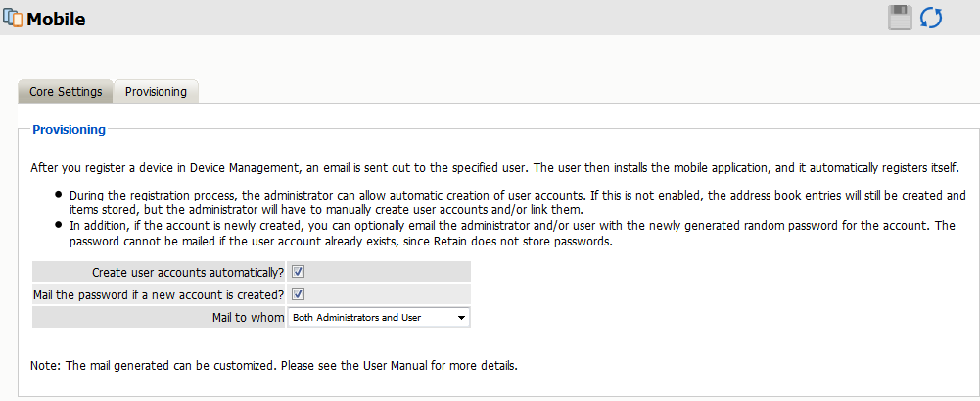
Task: Click the Mobile devices icon
Action: pyautogui.click(x=12, y=18)
